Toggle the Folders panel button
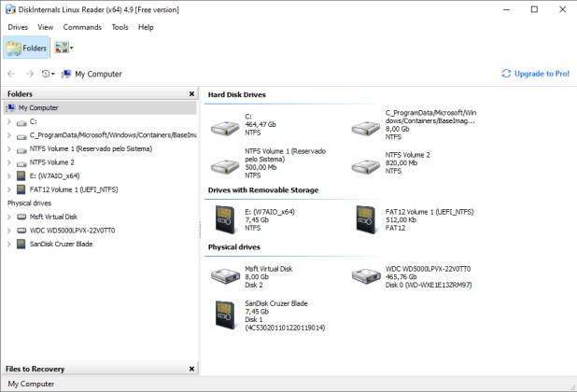 click(x=26, y=48)
